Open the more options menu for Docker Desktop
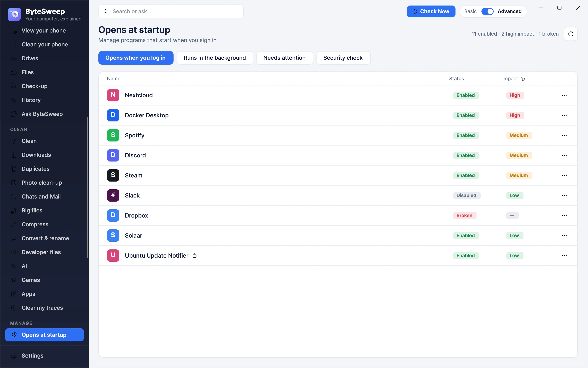588x368 pixels. click(564, 115)
